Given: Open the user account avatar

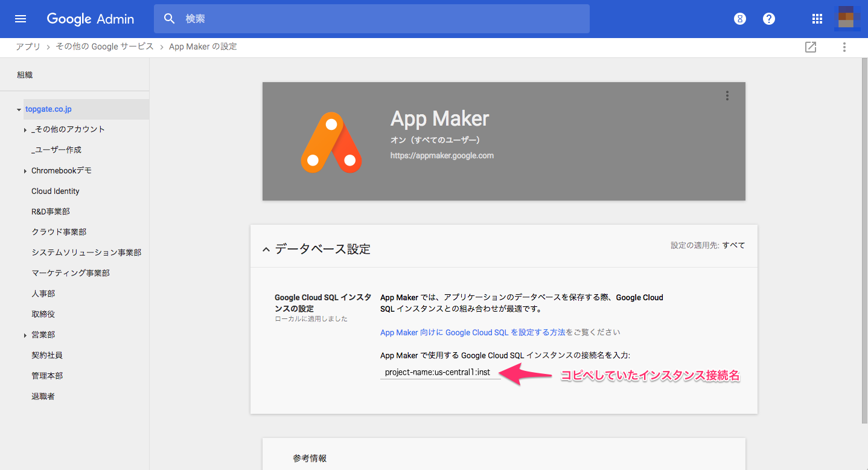Looking at the screenshot, I should point(848,18).
